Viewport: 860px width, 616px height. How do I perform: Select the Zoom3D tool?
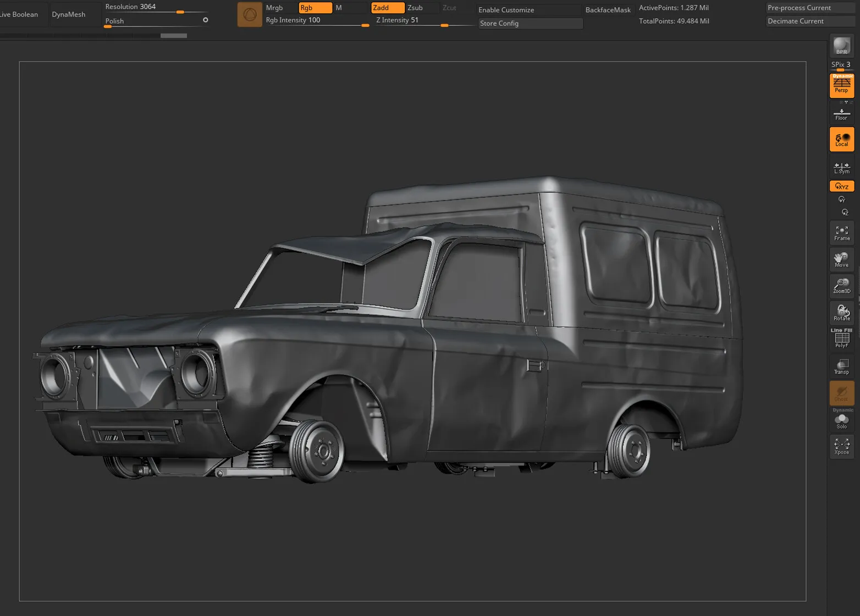[841, 286]
